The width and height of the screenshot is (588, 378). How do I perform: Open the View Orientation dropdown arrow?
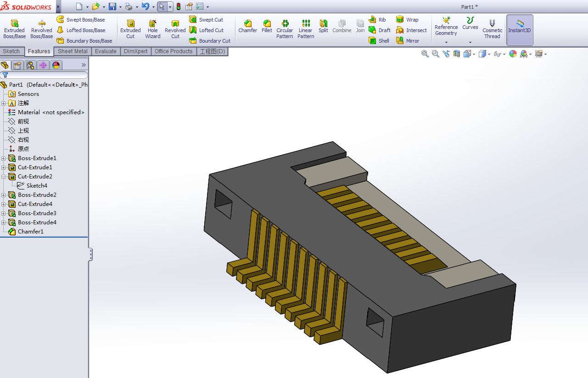[474, 54]
